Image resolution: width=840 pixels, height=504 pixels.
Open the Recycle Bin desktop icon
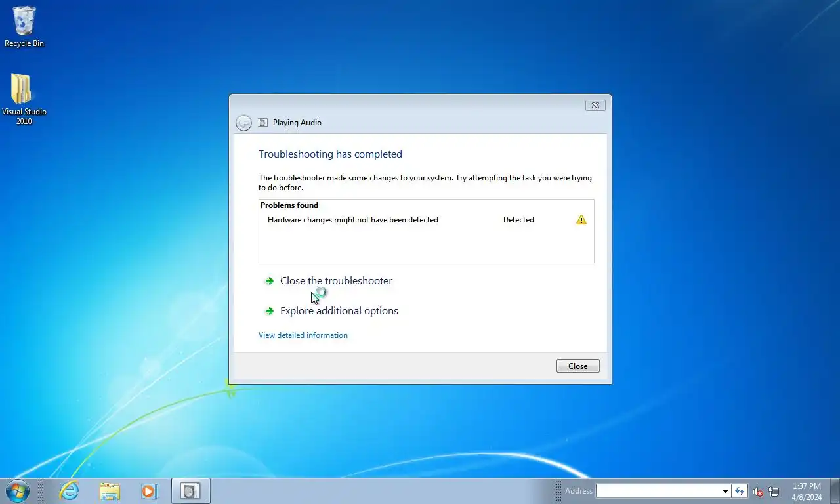pyautogui.click(x=24, y=27)
